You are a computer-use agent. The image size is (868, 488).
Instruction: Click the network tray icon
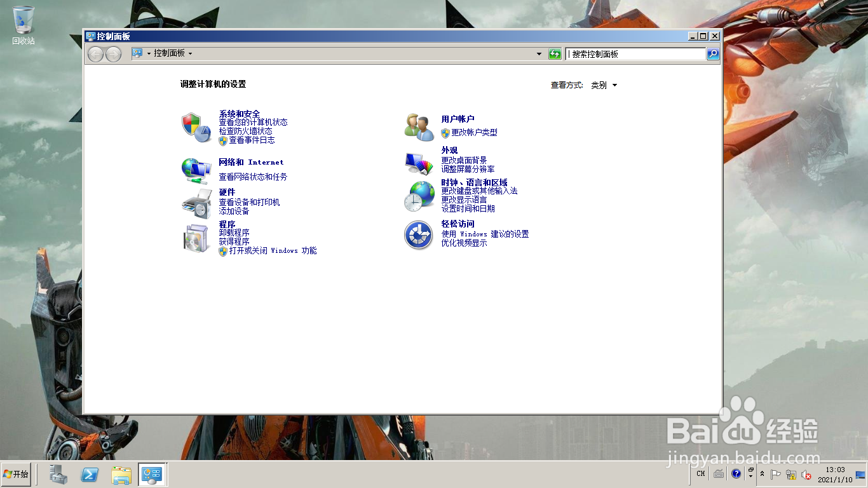click(x=791, y=474)
